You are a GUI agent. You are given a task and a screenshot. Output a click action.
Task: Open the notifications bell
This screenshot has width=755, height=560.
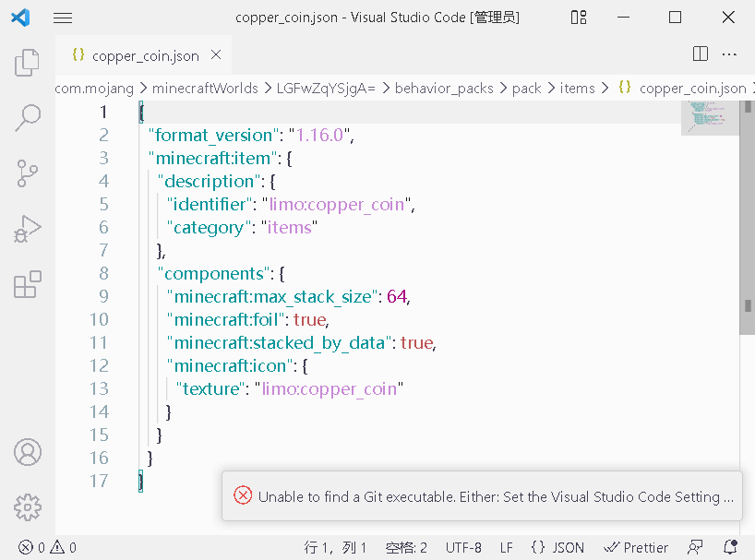[x=730, y=547]
